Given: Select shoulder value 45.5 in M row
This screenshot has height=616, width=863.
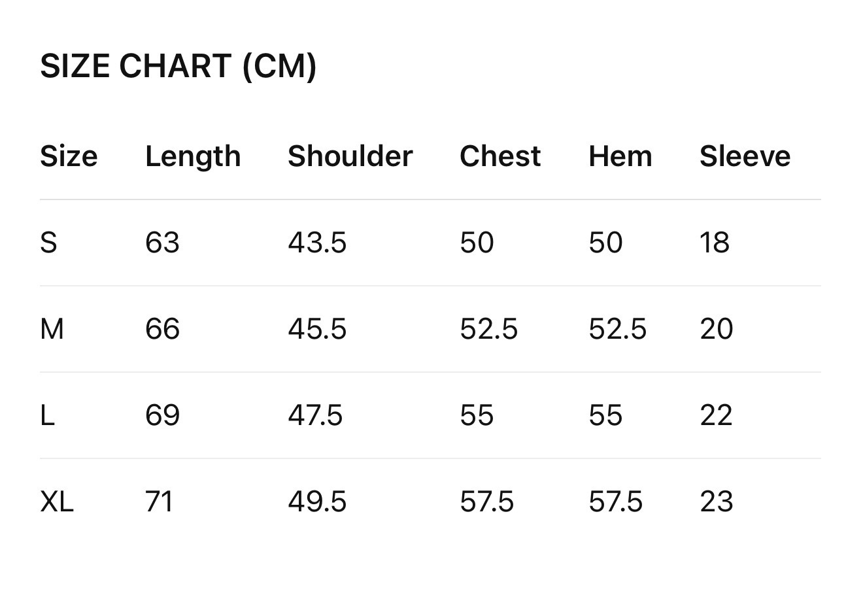Looking at the screenshot, I should [x=317, y=329].
